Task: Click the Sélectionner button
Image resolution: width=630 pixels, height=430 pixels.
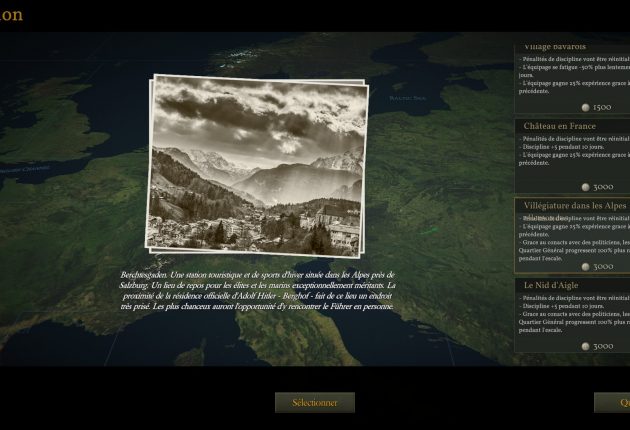Action: point(315,402)
